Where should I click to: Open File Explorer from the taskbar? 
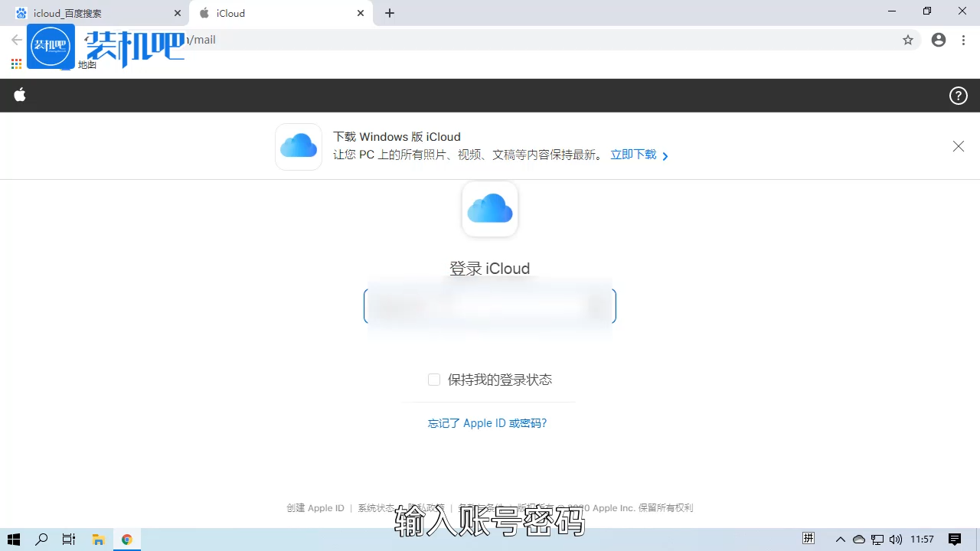click(98, 539)
